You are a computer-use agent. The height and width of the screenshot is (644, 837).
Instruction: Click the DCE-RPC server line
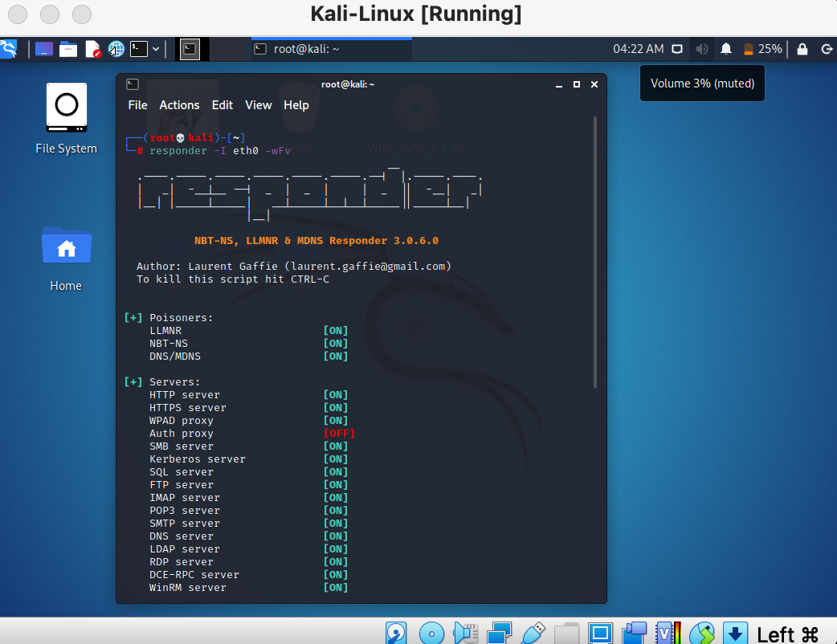pyautogui.click(x=249, y=575)
